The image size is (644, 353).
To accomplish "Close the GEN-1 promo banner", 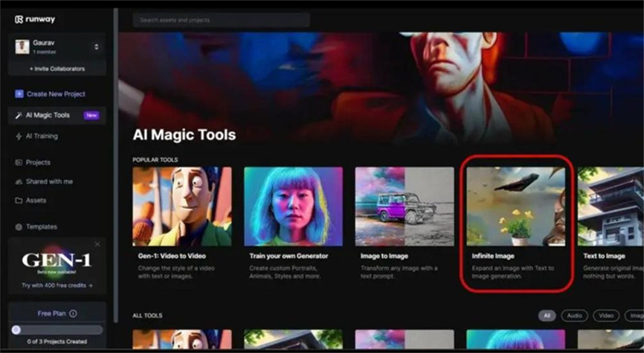I will pos(97,244).
